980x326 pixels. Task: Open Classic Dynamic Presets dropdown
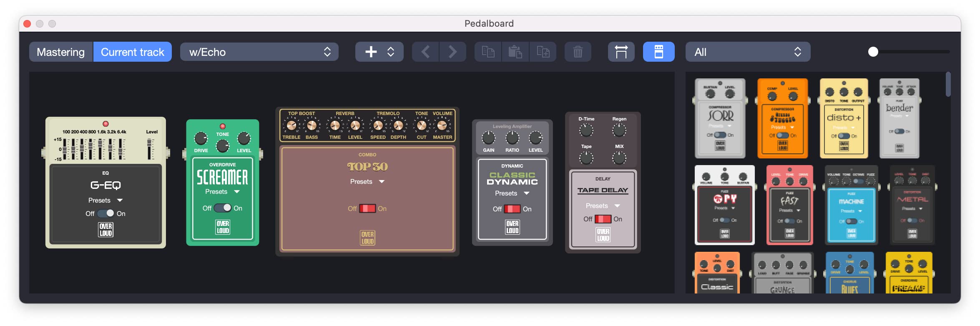coord(512,193)
